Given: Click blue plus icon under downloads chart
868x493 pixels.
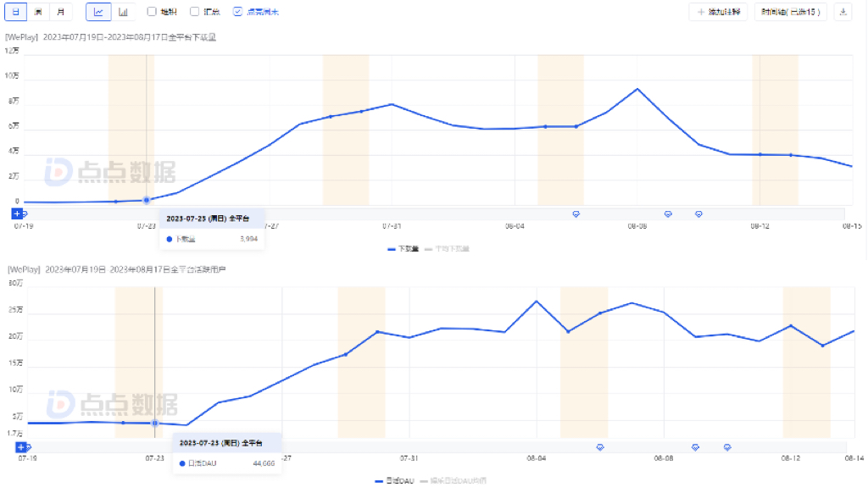Looking at the screenshot, I should coord(17,213).
